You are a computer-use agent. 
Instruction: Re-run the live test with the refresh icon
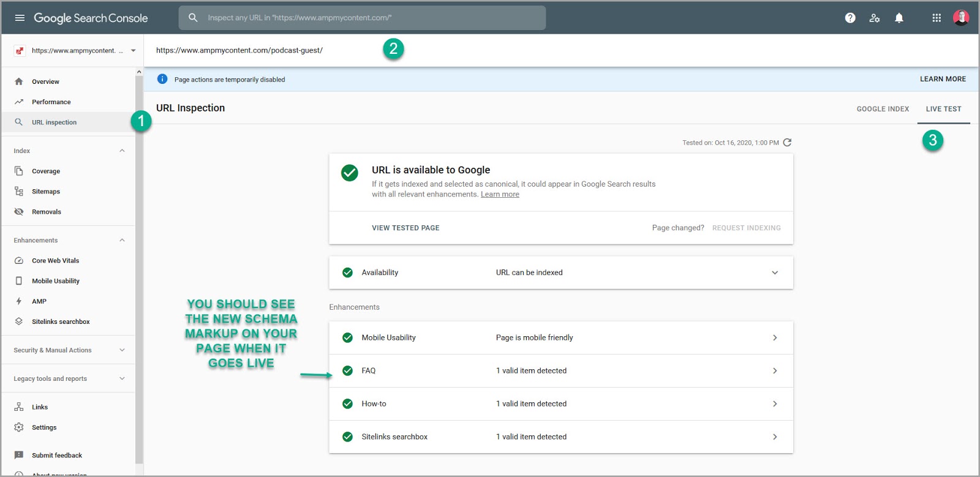coord(788,143)
